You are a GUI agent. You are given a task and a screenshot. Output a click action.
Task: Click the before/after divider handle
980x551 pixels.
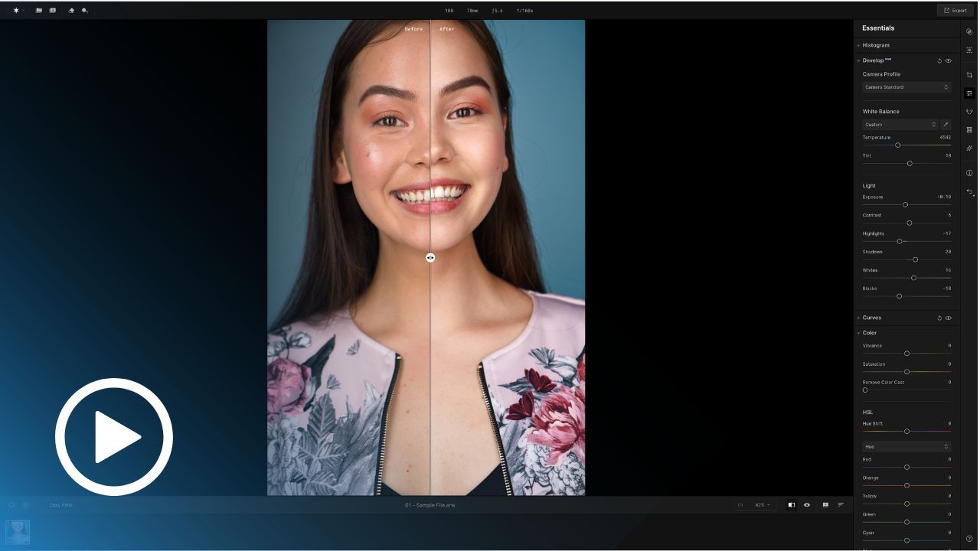pyautogui.click(x=430, y=258)
